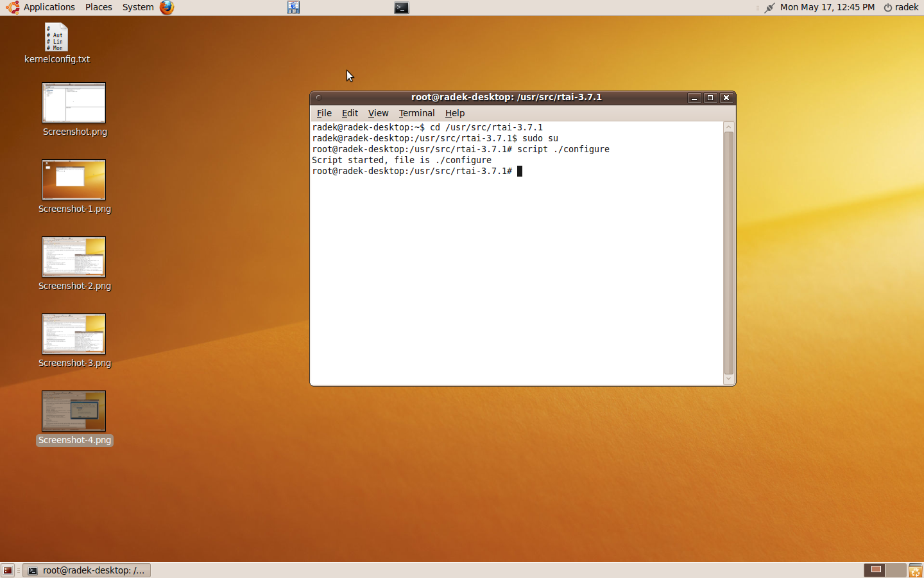Open the terminal window menu icon

click(318, 98)
